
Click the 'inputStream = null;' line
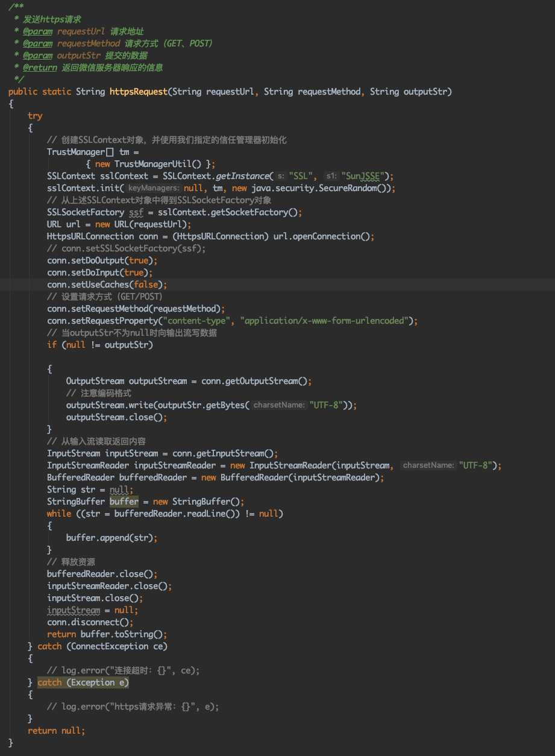tap(93, 610)
